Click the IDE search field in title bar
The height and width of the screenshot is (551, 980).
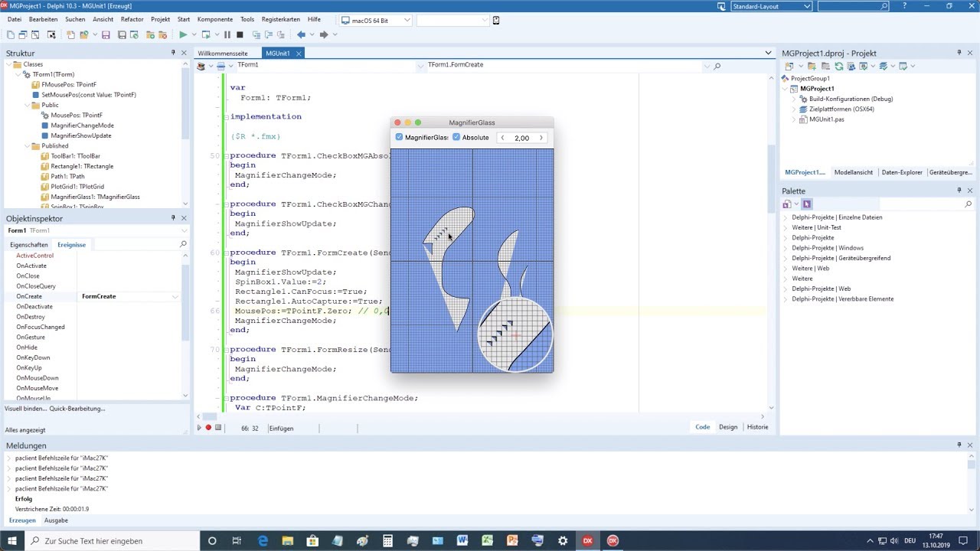(854, 6)
